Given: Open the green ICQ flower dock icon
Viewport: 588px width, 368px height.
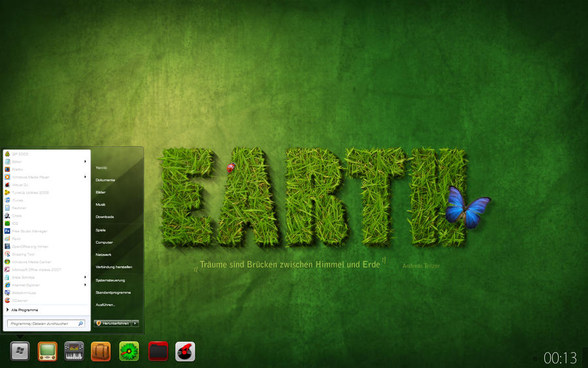Looking at the screenshot, I should pos(129,352).
